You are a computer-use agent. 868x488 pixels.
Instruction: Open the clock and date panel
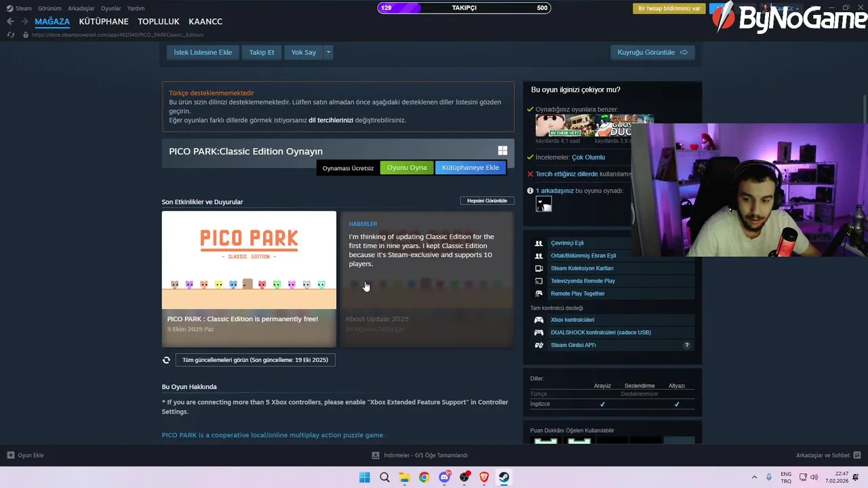click(837, 477)
